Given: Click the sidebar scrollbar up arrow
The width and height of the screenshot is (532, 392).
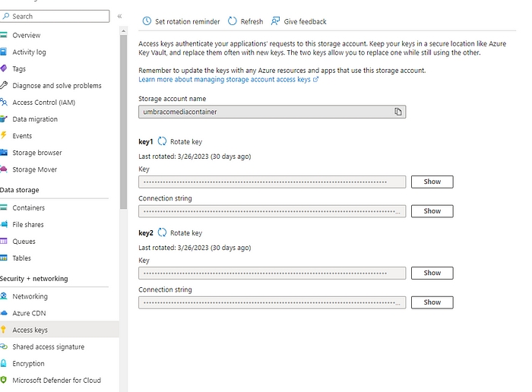Looking at the screenshot, I should coord(123,31).
